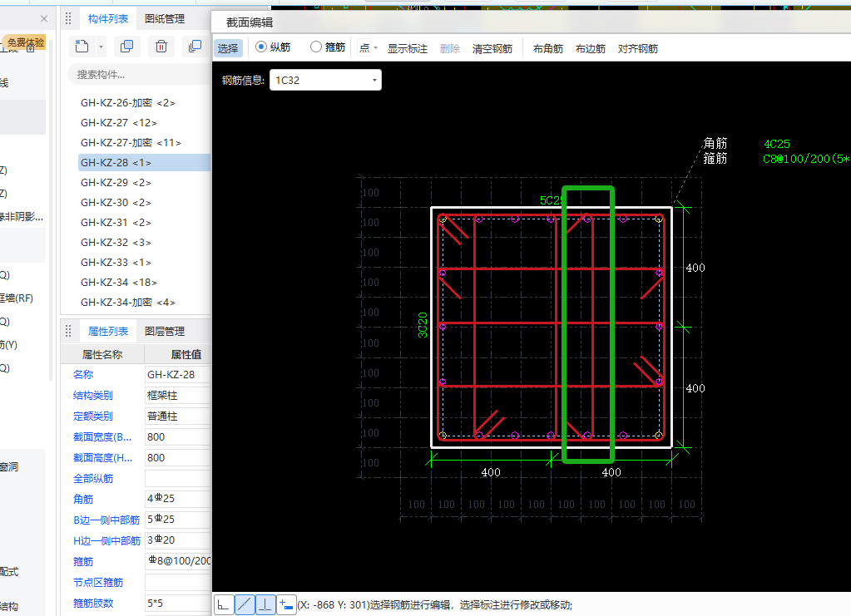
Task: Select GH-KZ-32 <3> in list
Action: [x=116, y=243]
